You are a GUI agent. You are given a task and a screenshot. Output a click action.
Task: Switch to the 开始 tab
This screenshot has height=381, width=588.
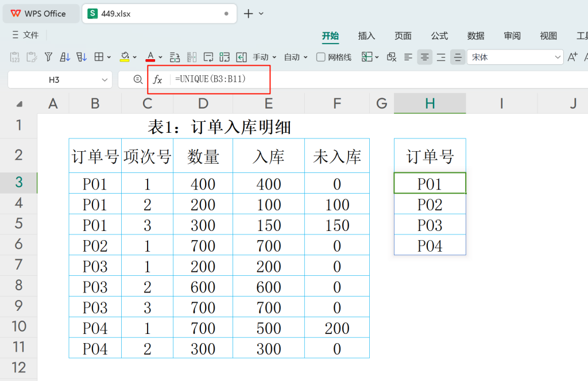pos(330,36)
